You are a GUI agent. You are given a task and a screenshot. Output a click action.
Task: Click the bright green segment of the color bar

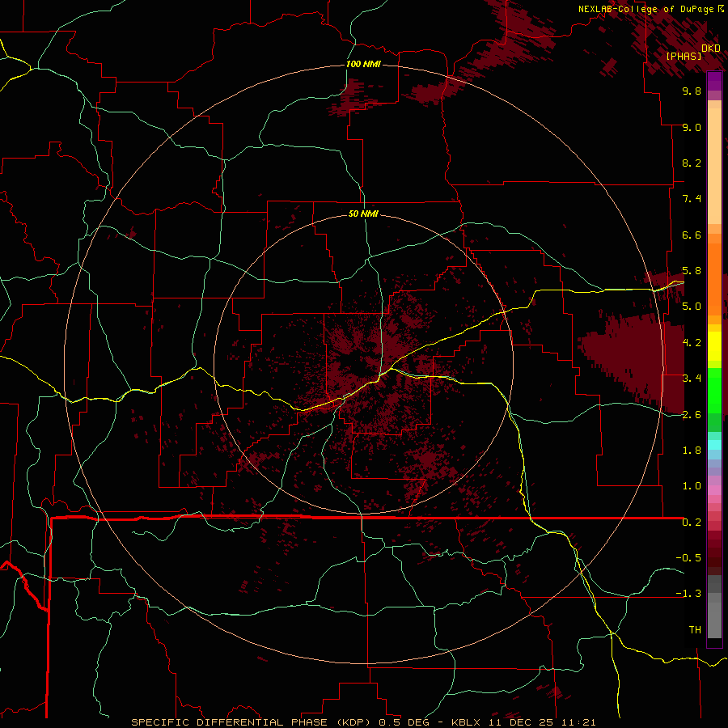tap(714, 390)
